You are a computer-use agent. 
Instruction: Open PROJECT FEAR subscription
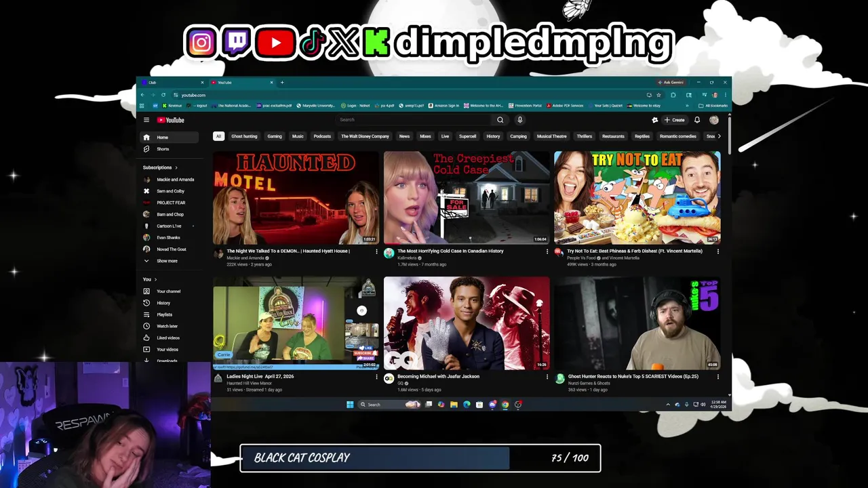(170, 203)
